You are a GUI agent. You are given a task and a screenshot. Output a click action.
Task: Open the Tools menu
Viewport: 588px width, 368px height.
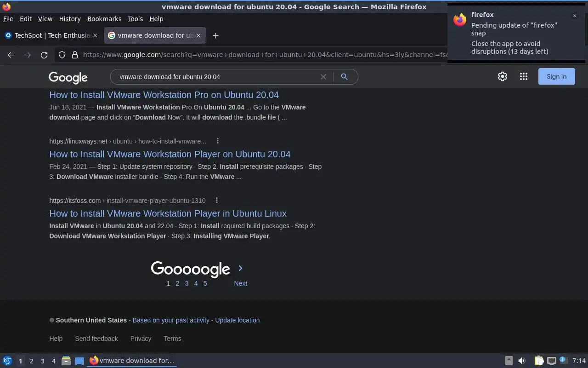(135, 19)
